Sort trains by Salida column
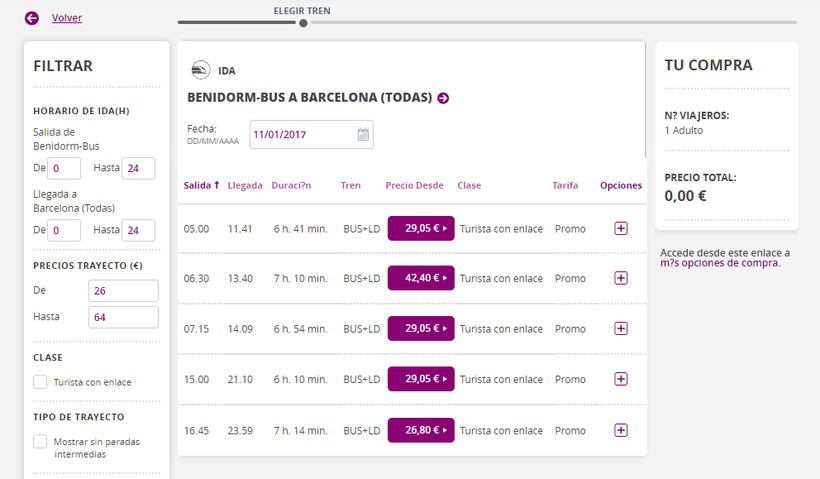 [x=201, y=185]
